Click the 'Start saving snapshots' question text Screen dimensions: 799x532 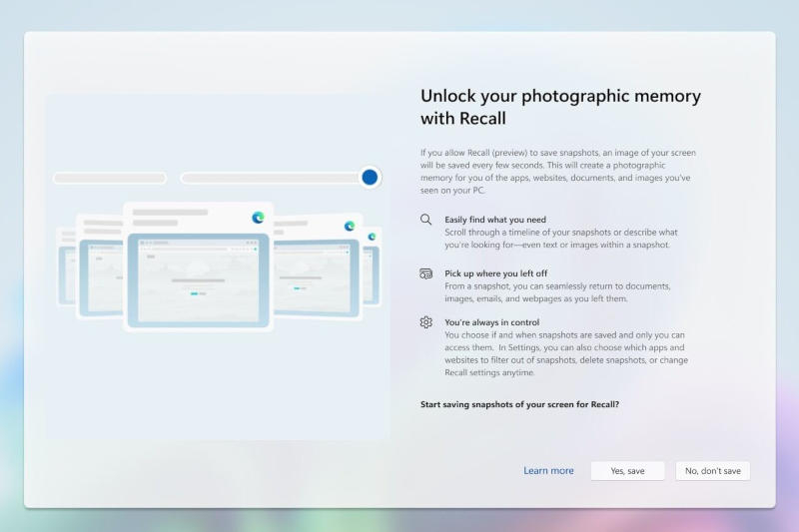[519, 404]
